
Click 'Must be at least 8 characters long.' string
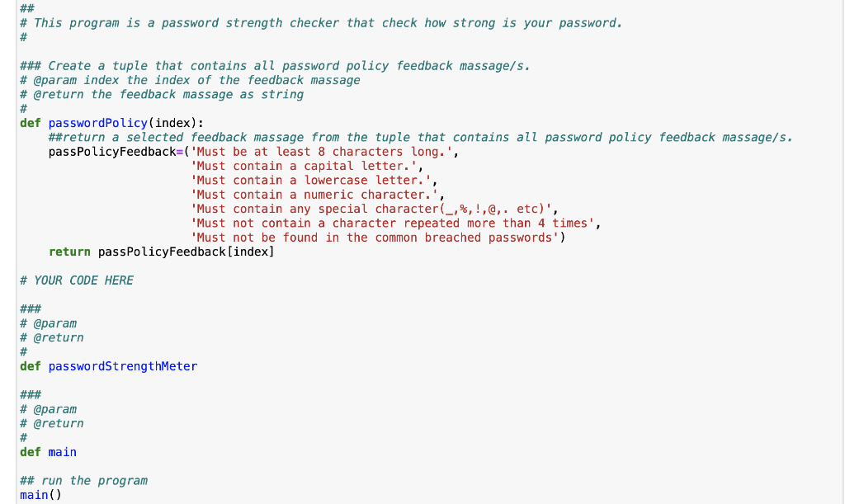322,152
